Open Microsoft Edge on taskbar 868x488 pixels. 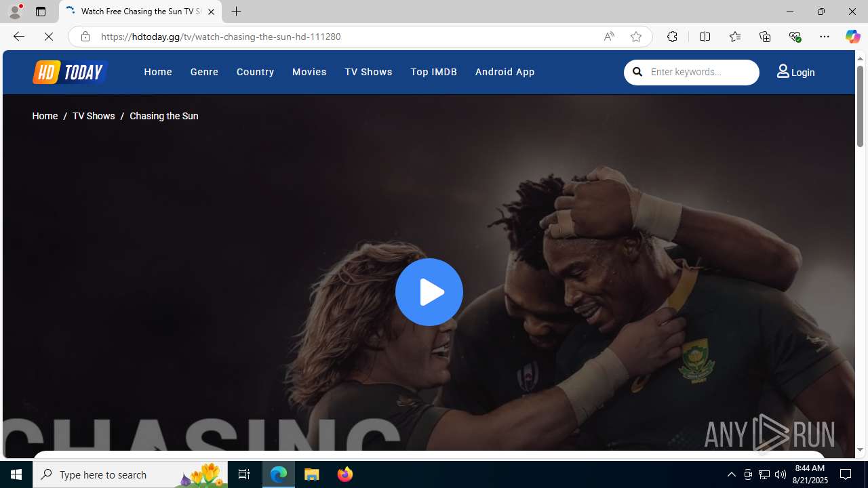(279, 474)
